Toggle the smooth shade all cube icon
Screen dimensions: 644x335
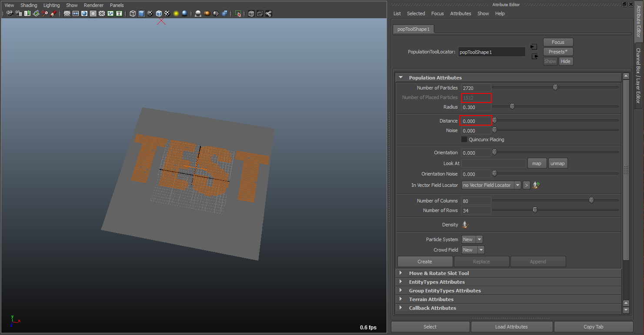click(141, 13)
